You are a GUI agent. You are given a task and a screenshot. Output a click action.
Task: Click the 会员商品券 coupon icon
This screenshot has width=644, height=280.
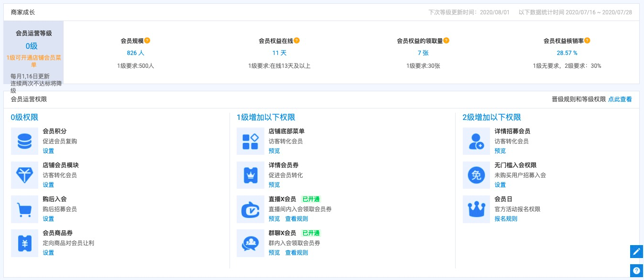[24, 243]
